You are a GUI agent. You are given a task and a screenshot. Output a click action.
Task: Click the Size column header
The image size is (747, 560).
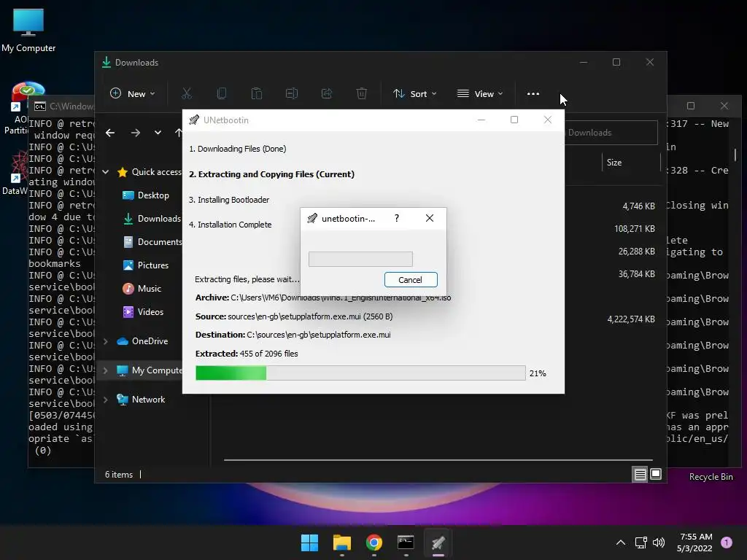(x=631, y=163)
